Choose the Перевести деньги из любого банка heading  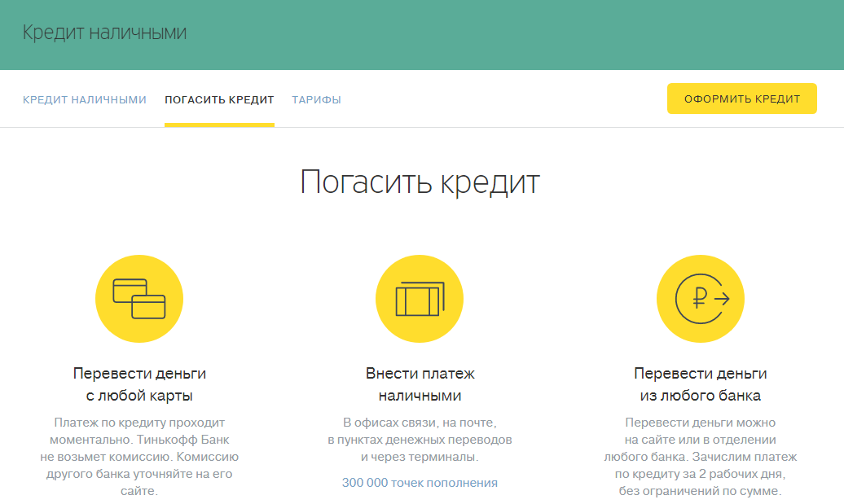700,385
